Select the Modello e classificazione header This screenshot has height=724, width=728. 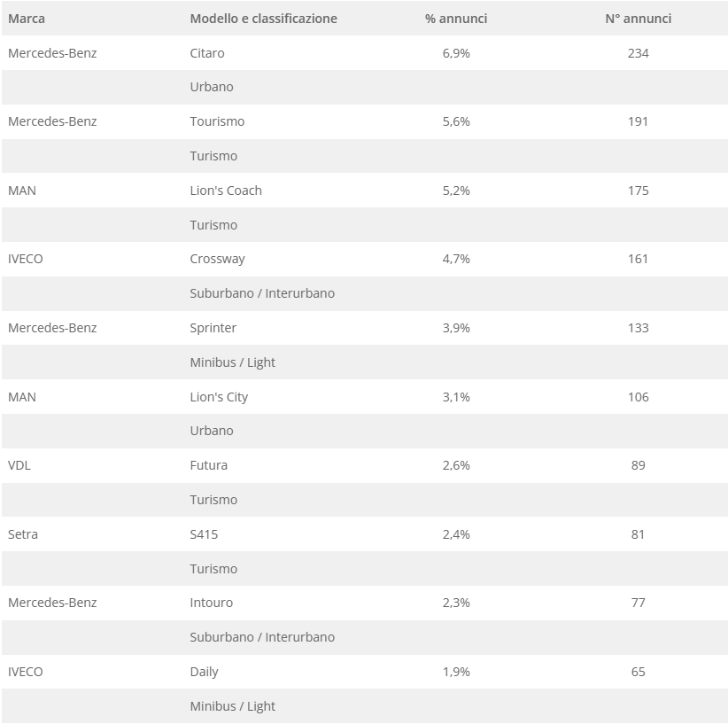[x=263, y=19]
